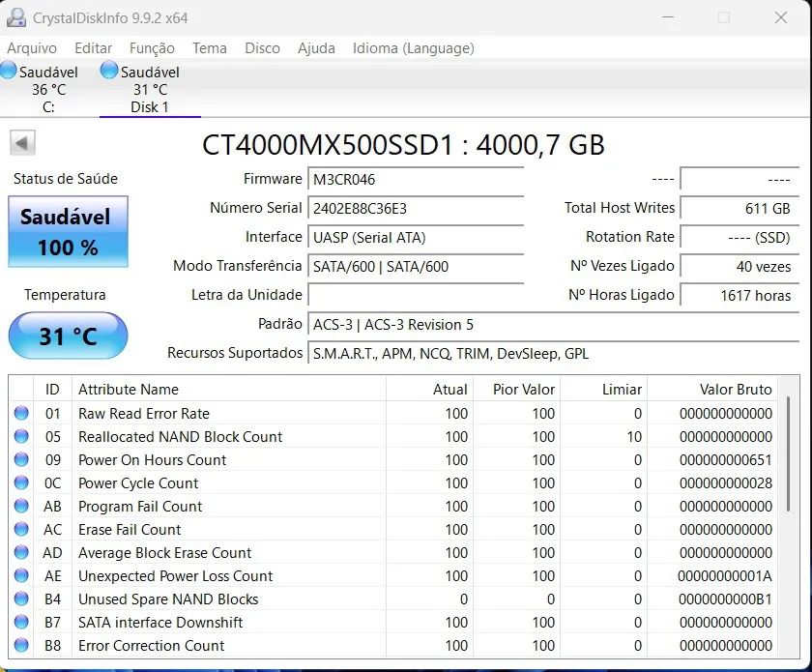
Task: Click the Nº Horas Ligado value 1617 horas
Action: [739, 295]
